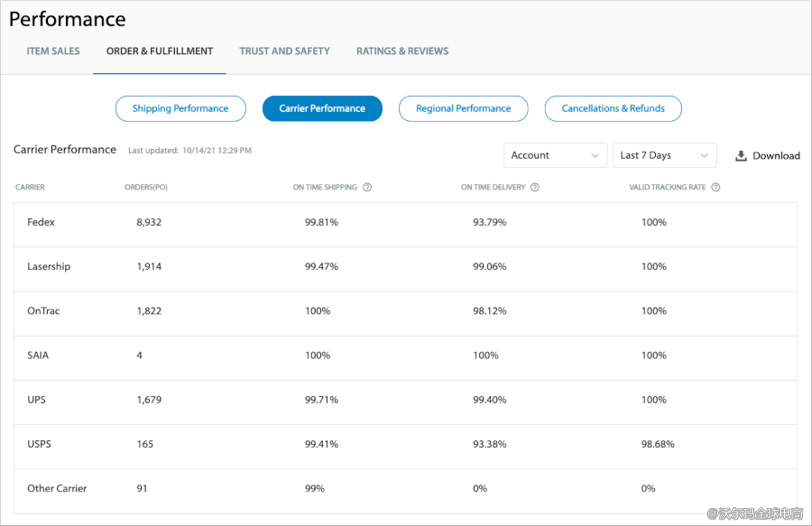This screenshot has width=812, height=526.
Task: Open the Regional Performance view
Action: click(x=463, y=108)
